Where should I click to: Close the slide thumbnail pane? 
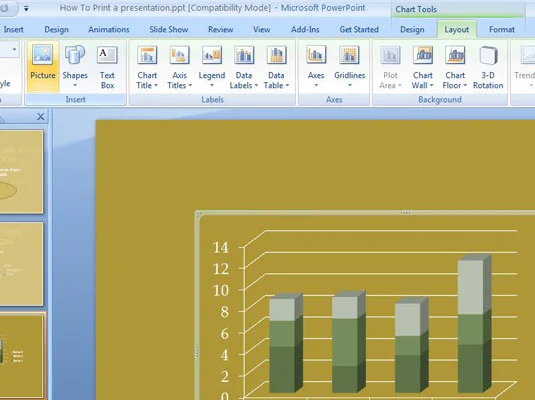point(41,117)
